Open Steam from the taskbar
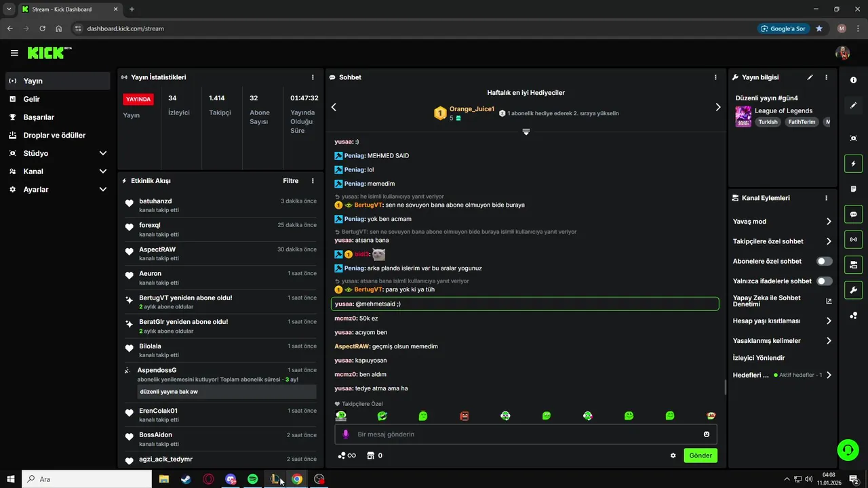This screenshot has width=868, height=488. pos(186,479)
